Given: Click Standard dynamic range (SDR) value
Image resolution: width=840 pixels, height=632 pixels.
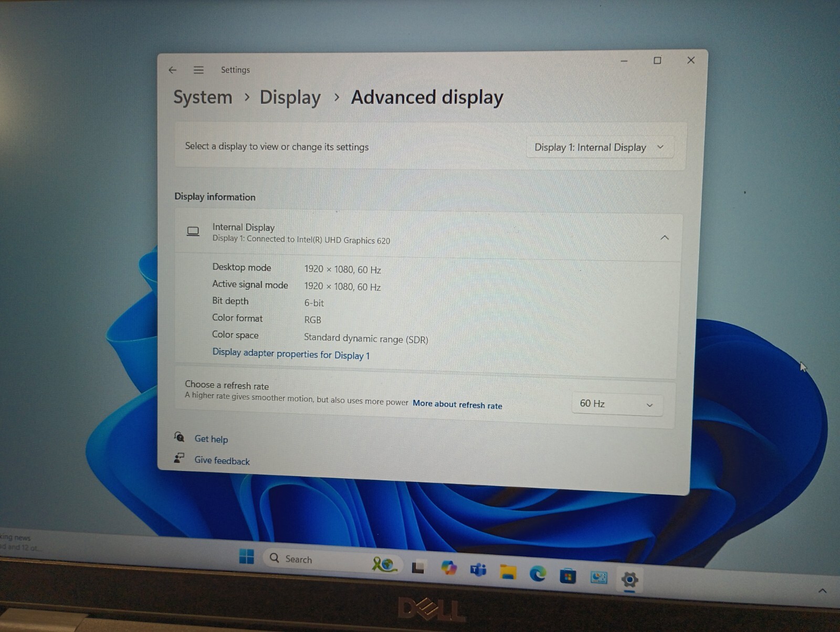Looking at the screenshot, I should tap(366, 339).
